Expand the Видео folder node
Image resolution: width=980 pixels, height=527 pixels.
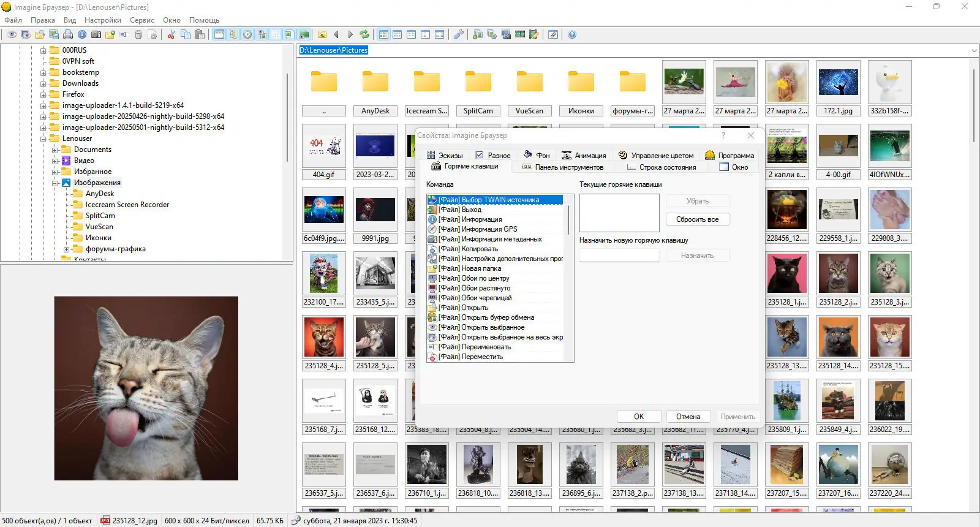point(55,161)
